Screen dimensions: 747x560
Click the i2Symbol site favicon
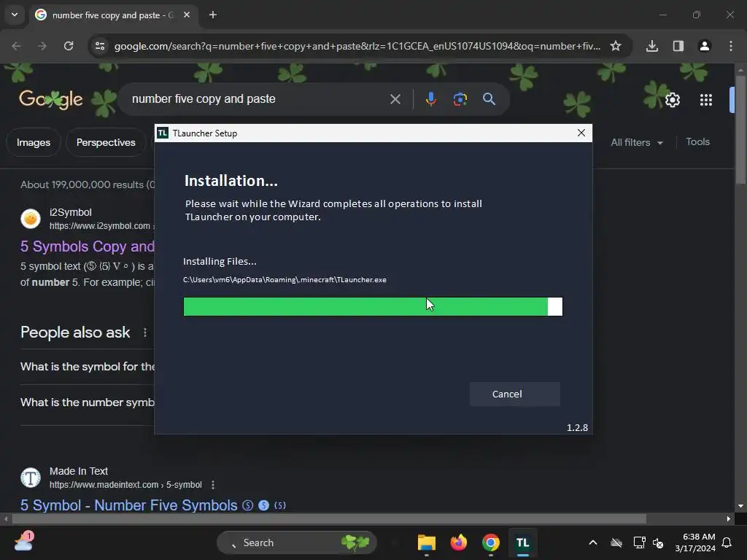(x=31, y=219)
